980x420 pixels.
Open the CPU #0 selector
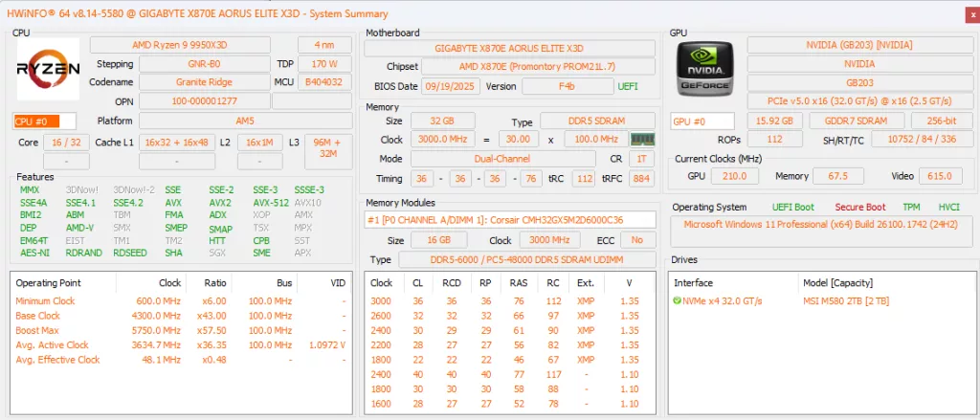(44, 122)
